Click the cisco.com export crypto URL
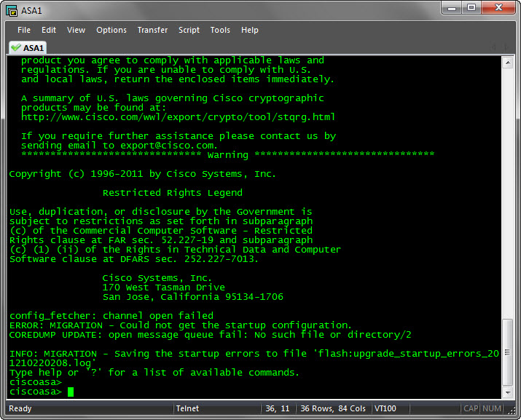This screenshot has width=521, height=420. pos(178,117)
